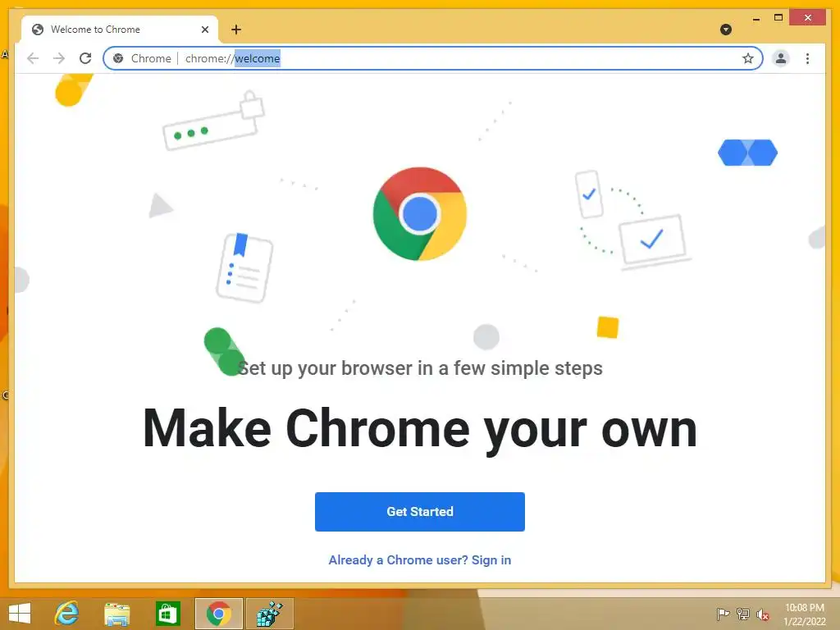Reload the Welcome to Chrome page
The image size is (840, 630).
[85, 58]
